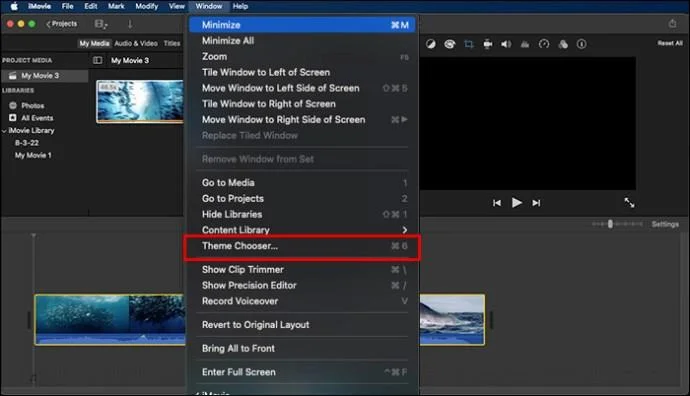Viewport: 690px width, 396px height.
Task: Open the View menu
Action: [x=176, y=6]
